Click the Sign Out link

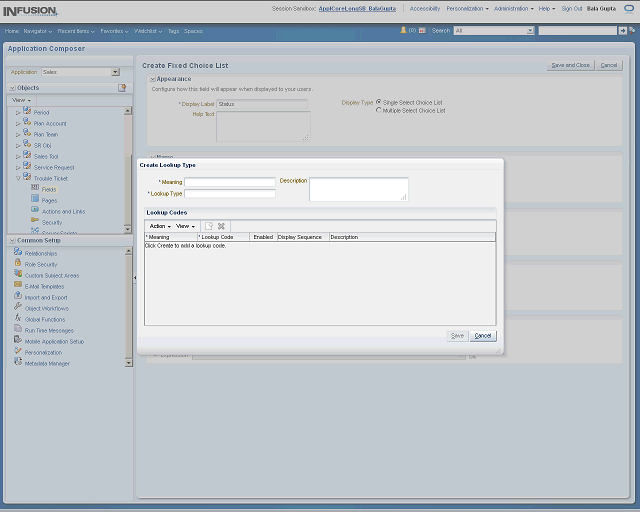[571, 9]
